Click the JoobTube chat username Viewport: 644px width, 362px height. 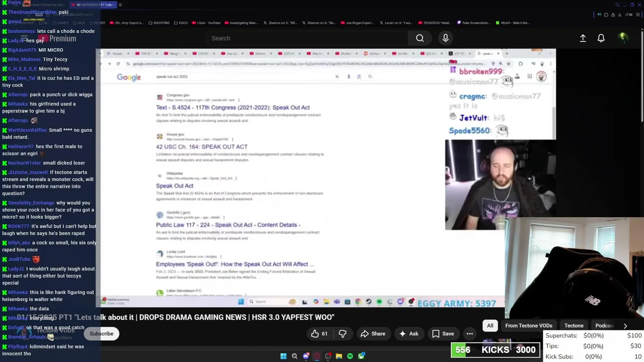tap(19, 259)
